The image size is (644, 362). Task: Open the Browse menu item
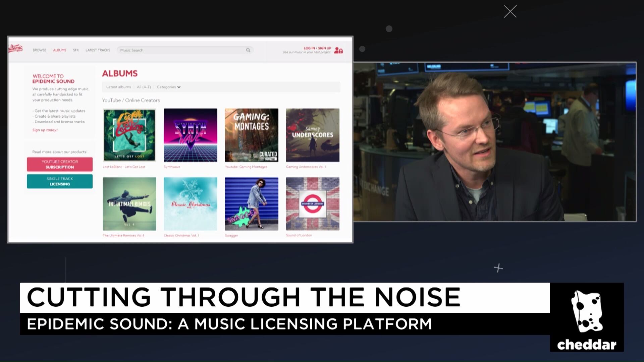[x=39, y=50]
